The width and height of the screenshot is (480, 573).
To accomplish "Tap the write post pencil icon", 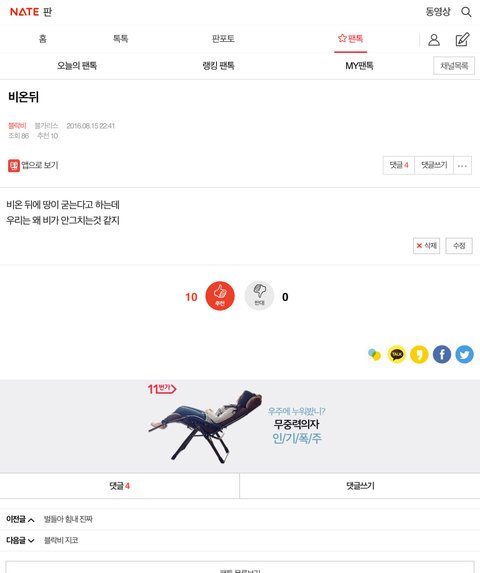I will point(462,39).
